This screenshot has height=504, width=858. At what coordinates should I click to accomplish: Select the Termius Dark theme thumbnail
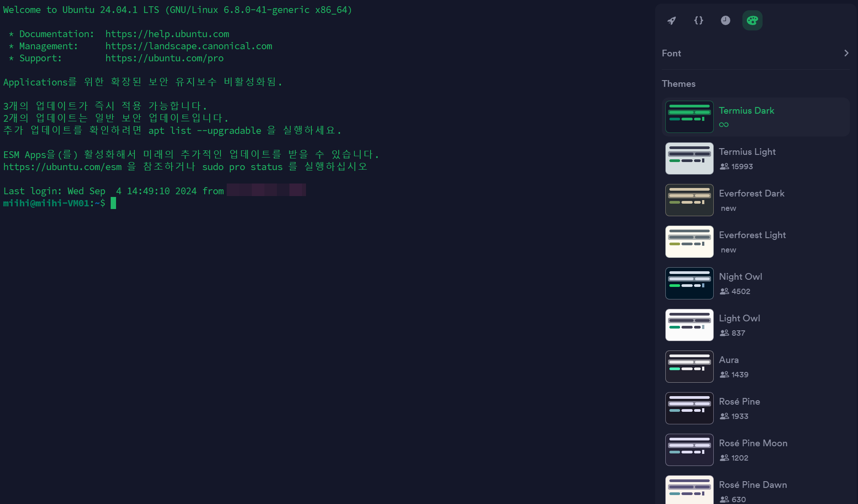click(690, 117)
